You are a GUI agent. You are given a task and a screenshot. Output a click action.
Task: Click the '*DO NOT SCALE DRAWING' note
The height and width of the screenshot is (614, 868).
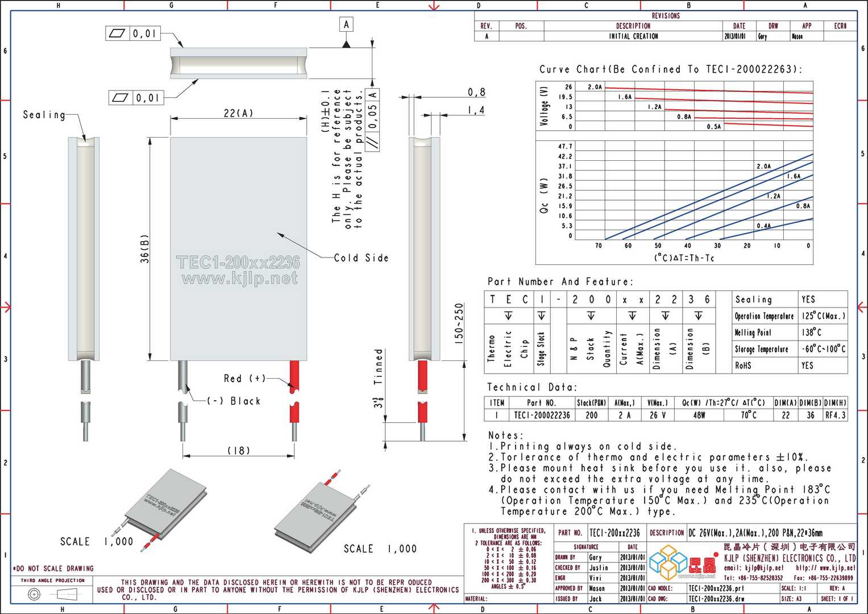(53, 569)
